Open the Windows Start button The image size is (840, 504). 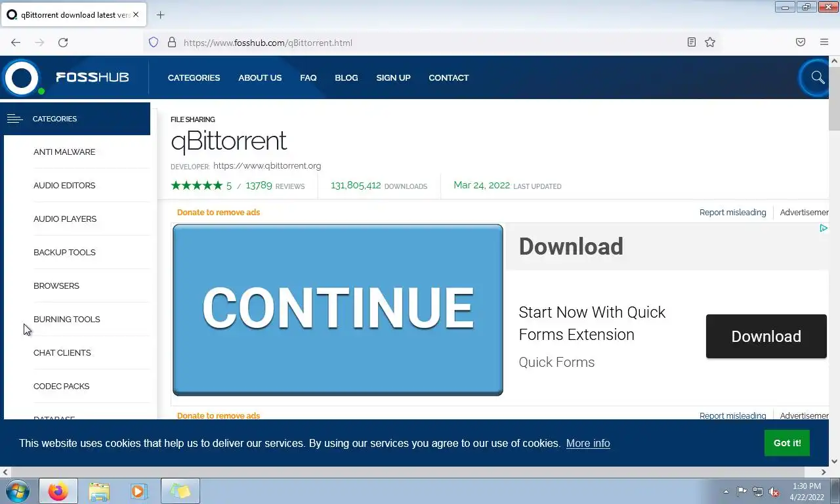pos(18,492)
